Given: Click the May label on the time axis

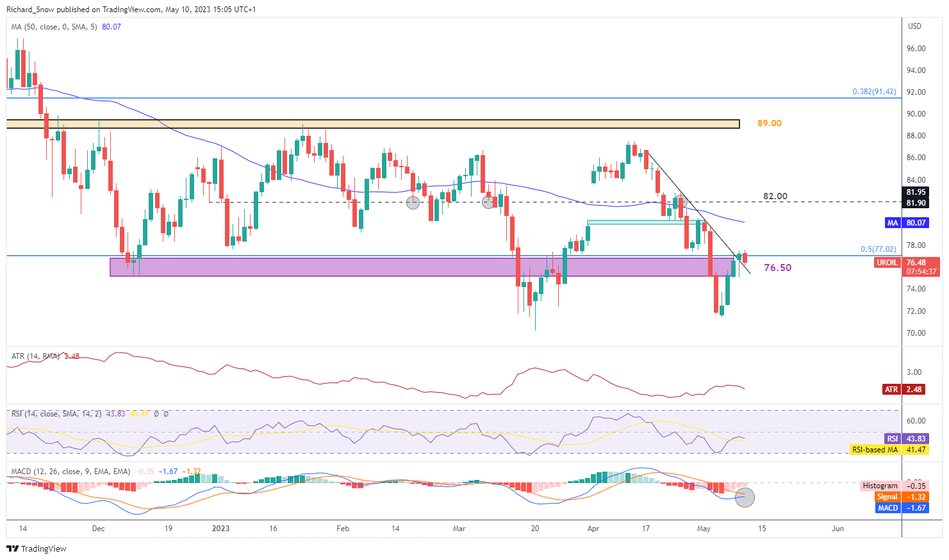Looking at the screenshot, I should pos(704,529).
